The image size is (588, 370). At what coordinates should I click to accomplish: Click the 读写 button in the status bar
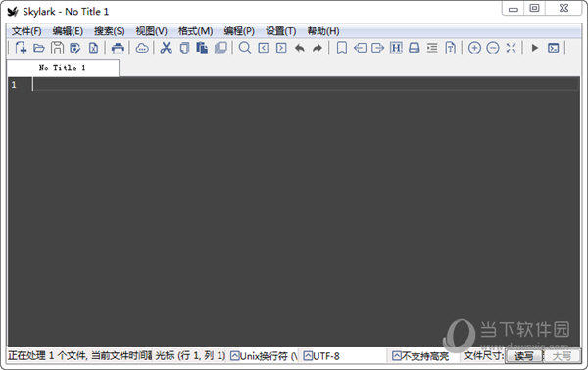[524, 355]
